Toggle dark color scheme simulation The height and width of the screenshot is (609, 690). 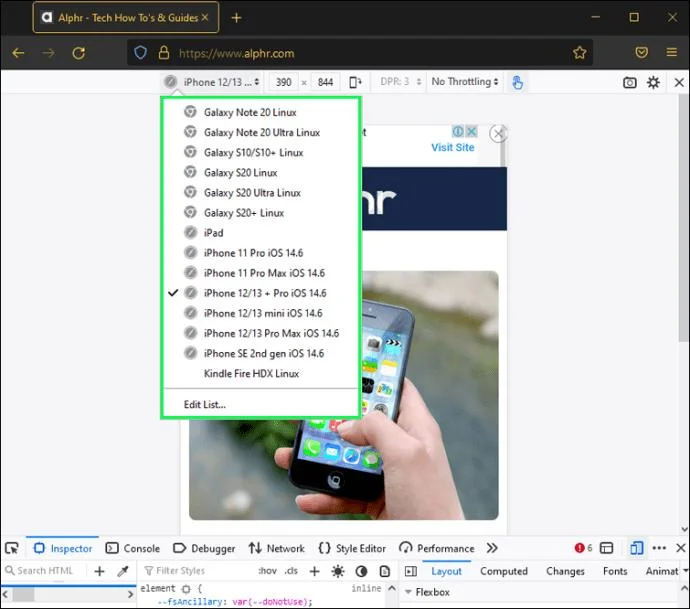361,571
